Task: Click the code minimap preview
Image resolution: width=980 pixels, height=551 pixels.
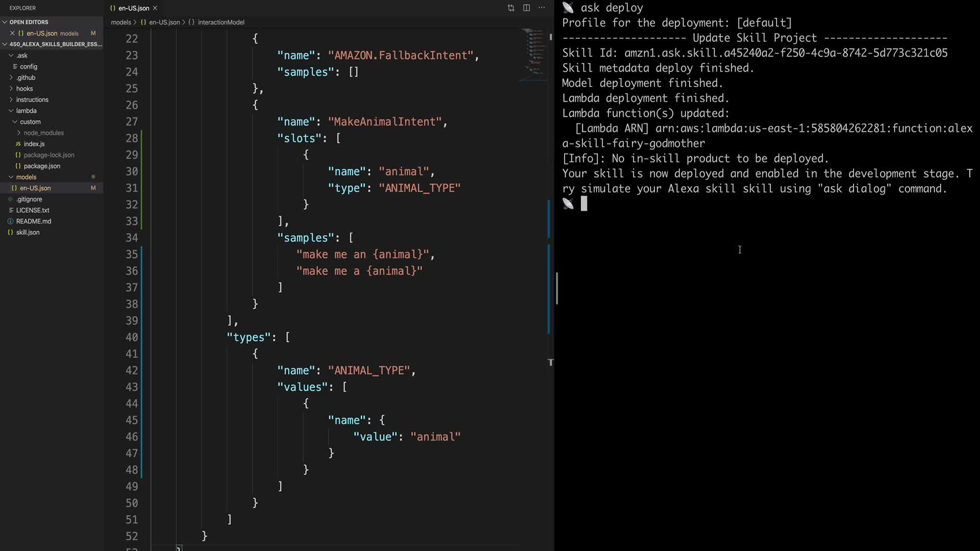Action: click(534, 54)
